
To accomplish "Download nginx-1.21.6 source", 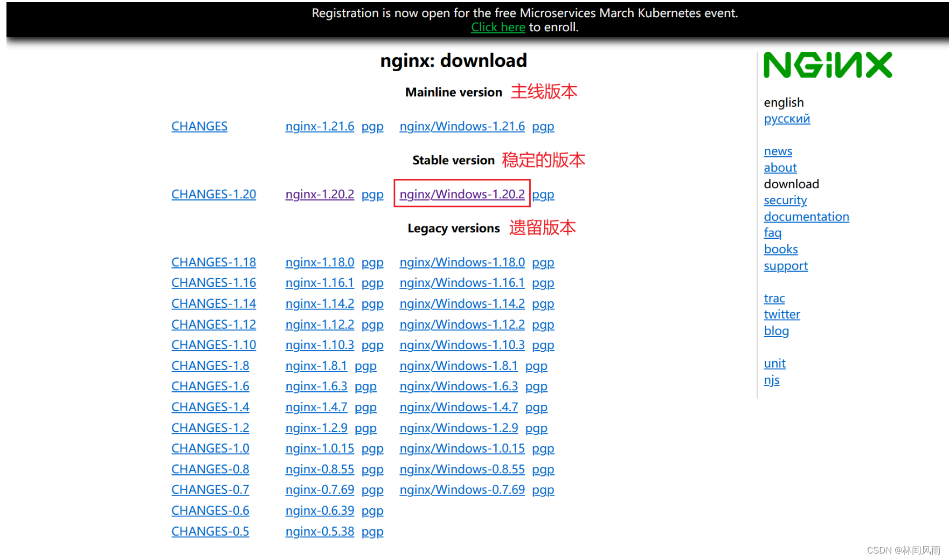I will tap(320, 126).
